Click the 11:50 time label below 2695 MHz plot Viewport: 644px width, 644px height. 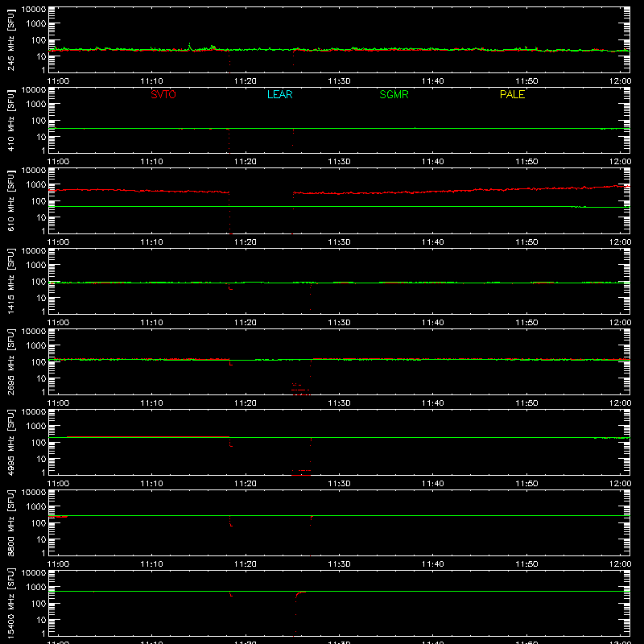[x=526, y=403]
